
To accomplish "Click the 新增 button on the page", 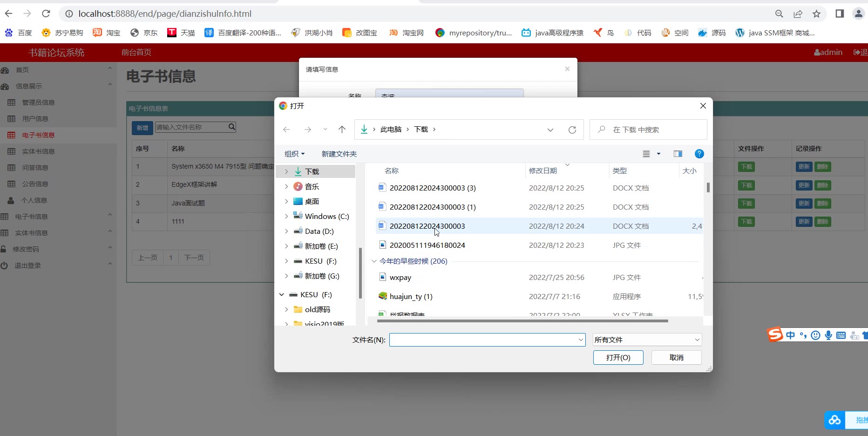I will coord(142,128).
